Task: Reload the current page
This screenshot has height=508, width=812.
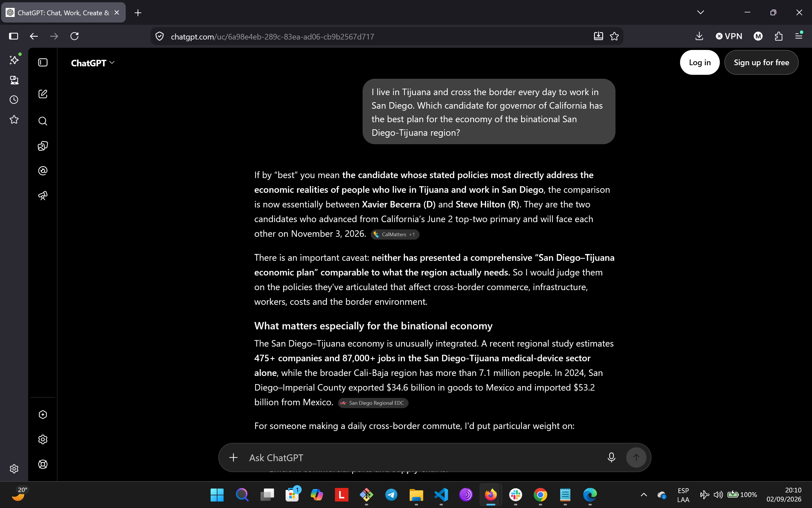Action: point(74,36)
